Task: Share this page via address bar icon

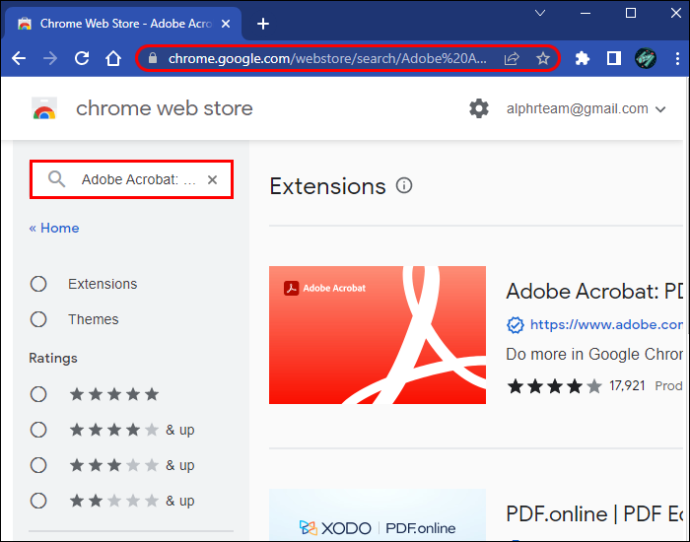Action: 512,59
